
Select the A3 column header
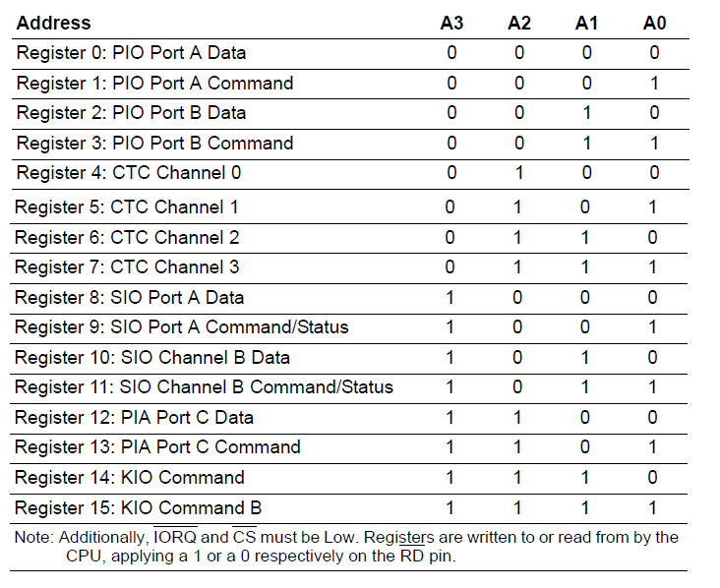tap(451, 23)
